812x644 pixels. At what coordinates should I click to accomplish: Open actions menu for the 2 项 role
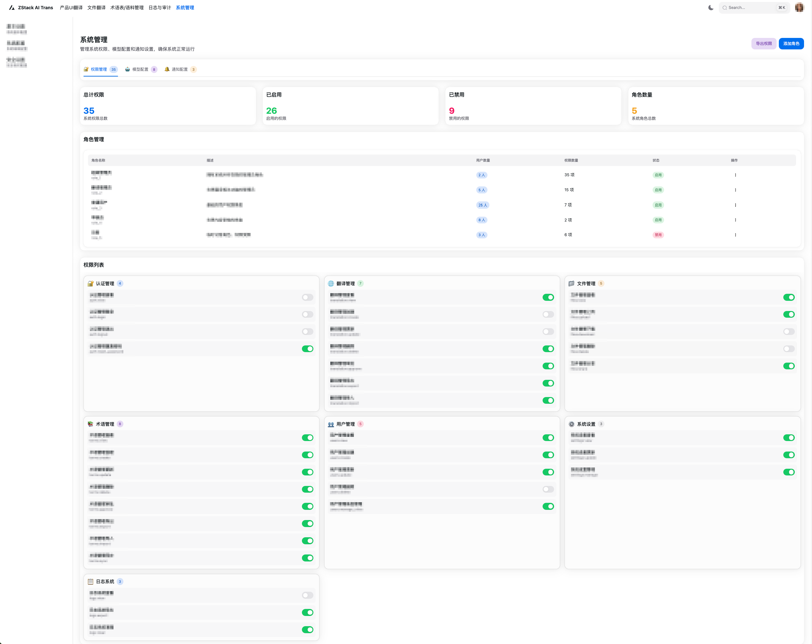tap(735, 220)
